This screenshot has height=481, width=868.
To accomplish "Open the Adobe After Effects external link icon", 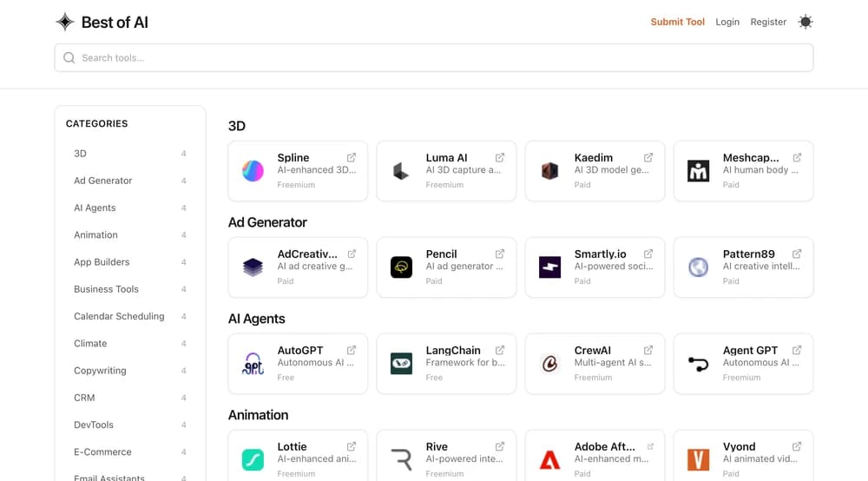I will [x=650, y=446].
